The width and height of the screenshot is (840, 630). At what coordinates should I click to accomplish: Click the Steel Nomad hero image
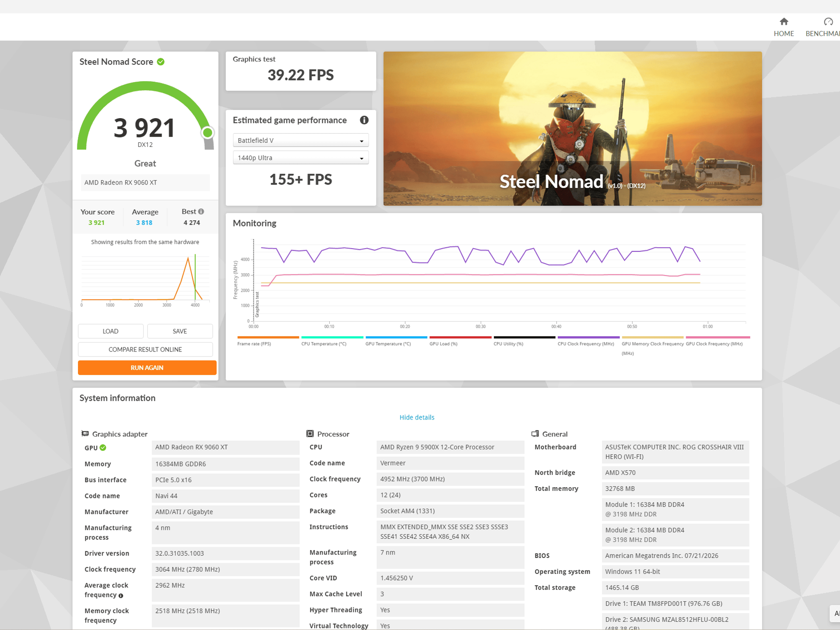tap(573, 128)
